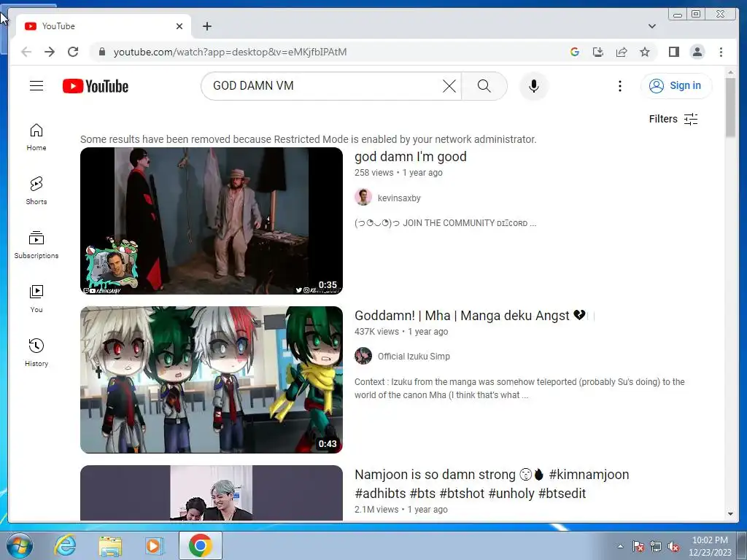747x560 pixels.
Task: Open Shorts from the sidebar
Action: click(36, 191)
